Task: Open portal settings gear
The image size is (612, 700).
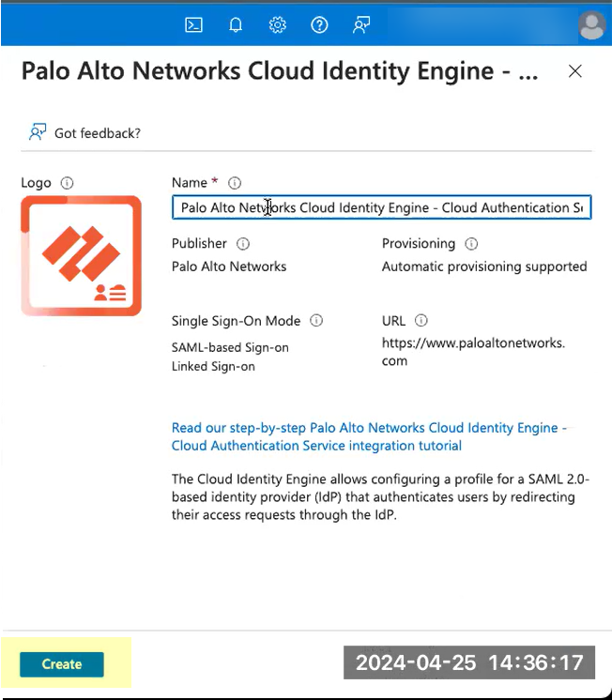Action: pos(277,25)
